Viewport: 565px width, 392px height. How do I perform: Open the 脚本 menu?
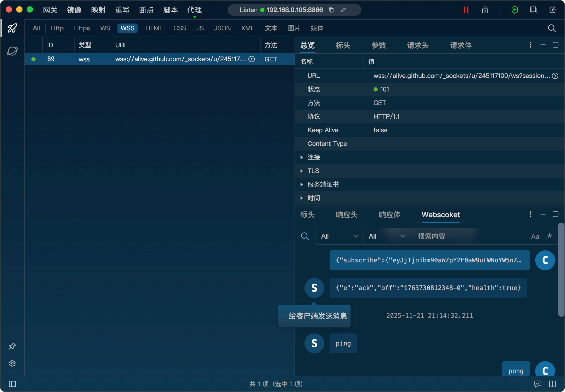pyautogui.click(x=170, y=10)
